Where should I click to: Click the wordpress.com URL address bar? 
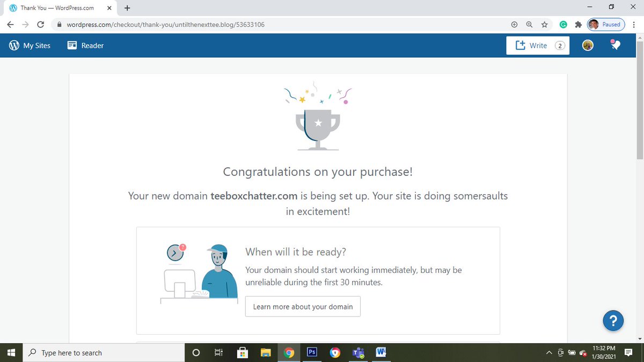pyautogui.click(x=165, y=25)
